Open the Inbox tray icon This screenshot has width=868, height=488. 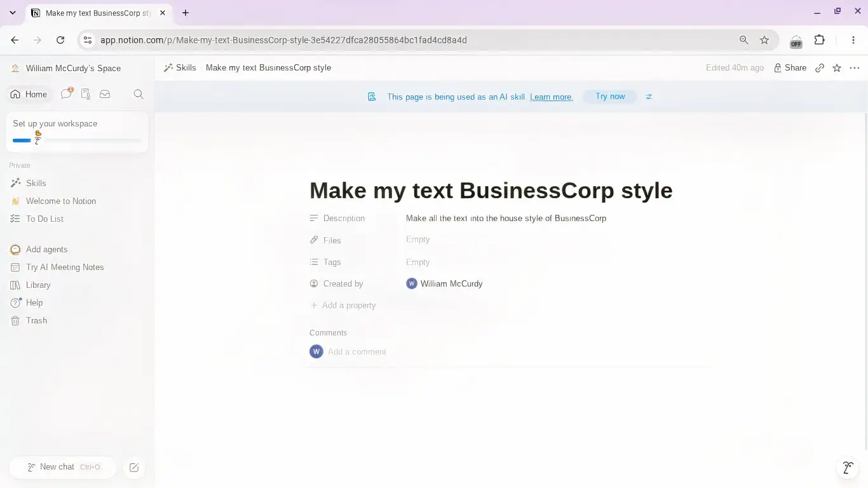tap(105, 94)
